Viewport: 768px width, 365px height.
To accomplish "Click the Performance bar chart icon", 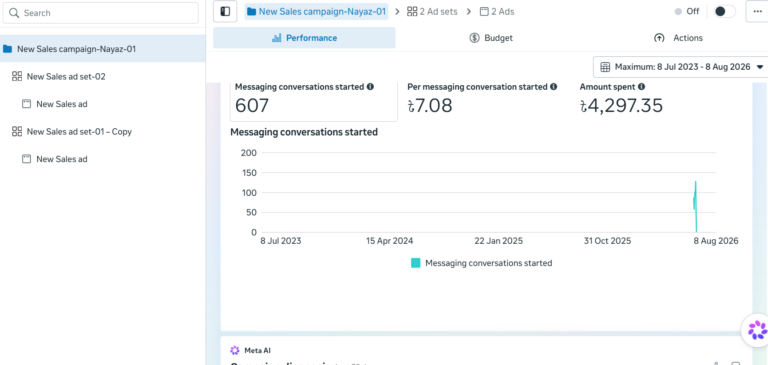I will [x=277, y=38].
